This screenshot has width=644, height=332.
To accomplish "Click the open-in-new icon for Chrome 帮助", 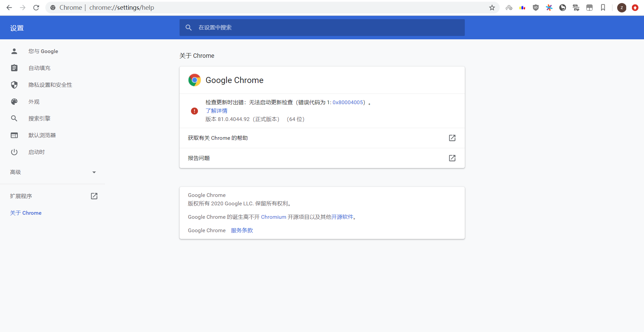I will tap(452, 138).
